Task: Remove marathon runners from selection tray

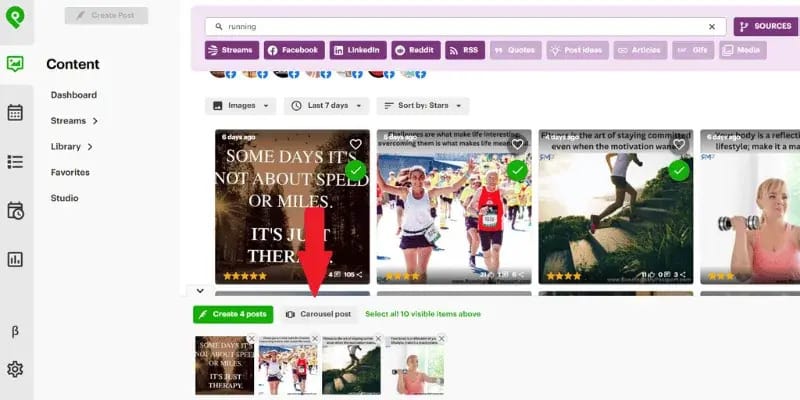Action: pos(315,338)
